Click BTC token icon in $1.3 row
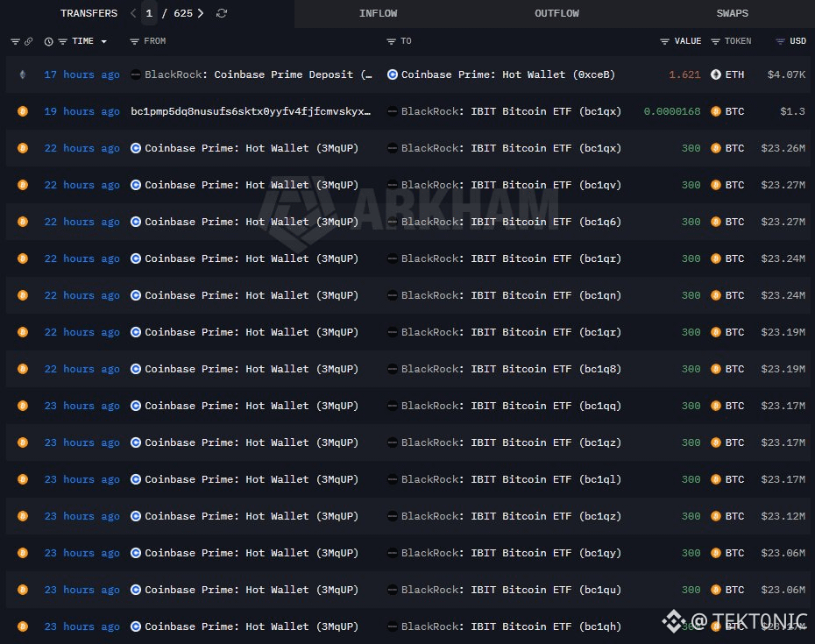Viewport: 815px width, 644px height. (716, 111)
